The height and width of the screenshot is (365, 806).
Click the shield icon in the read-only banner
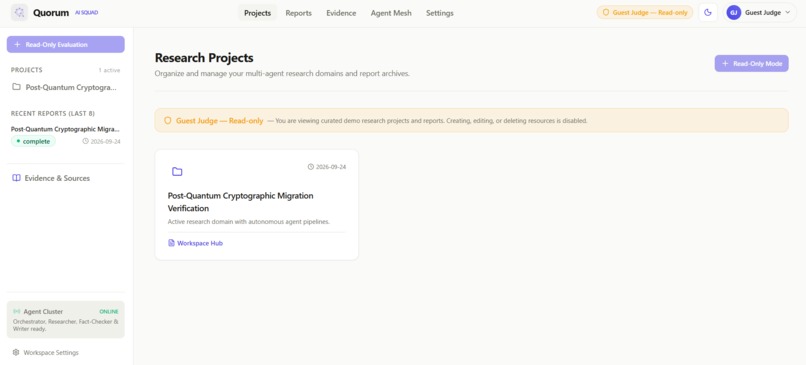(x=168, y=121)
